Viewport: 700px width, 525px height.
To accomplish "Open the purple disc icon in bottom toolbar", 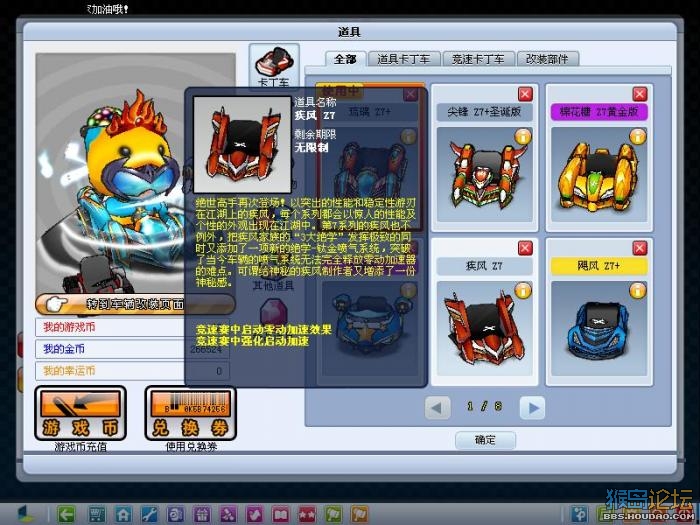I will (175, 515).
